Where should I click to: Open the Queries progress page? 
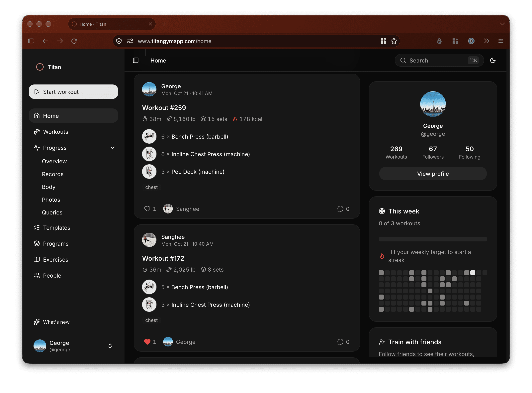tap(52, 212)
